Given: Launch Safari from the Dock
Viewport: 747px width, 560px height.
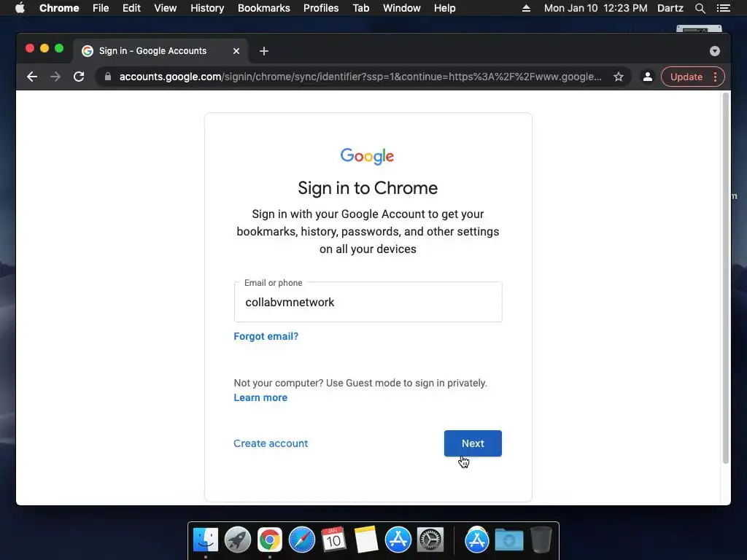Looking at the screenshot, I should coord(301,540).
